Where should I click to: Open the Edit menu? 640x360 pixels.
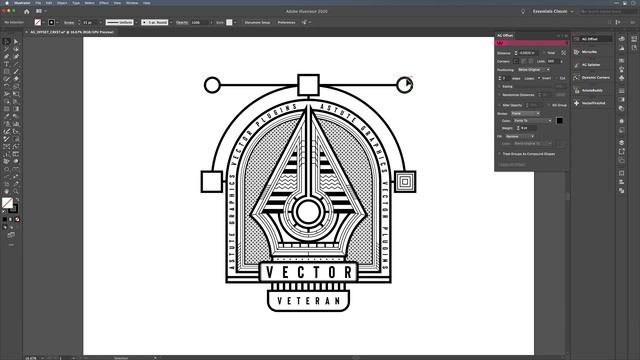point(49,3)
